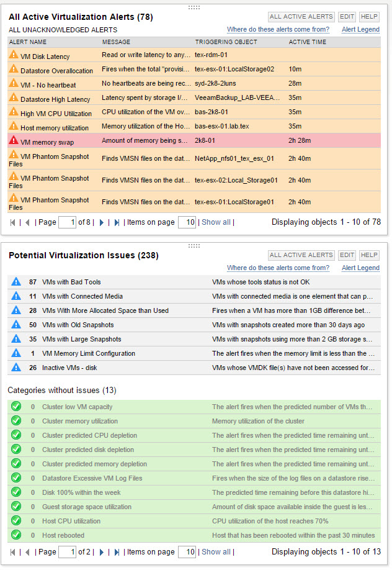Click the Items on page field in the bottom pager

(187, 552)
